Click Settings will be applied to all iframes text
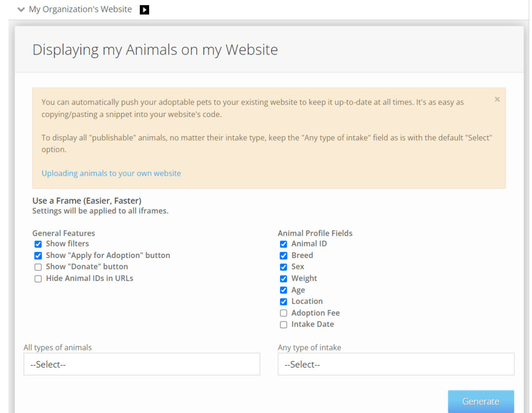532x413 pixels. [100, 211]
